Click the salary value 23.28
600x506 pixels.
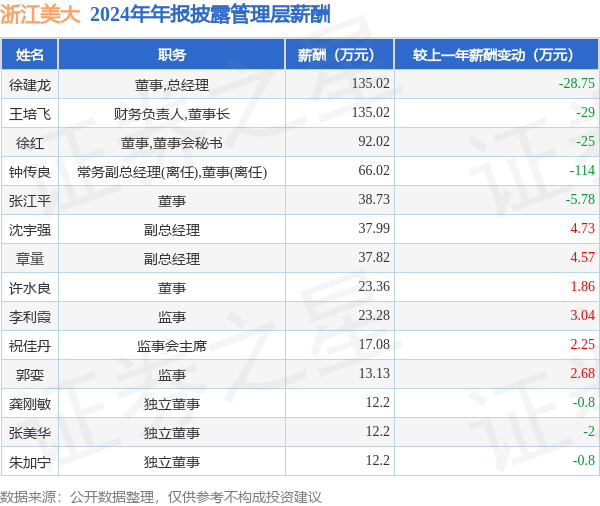point(374,315)
